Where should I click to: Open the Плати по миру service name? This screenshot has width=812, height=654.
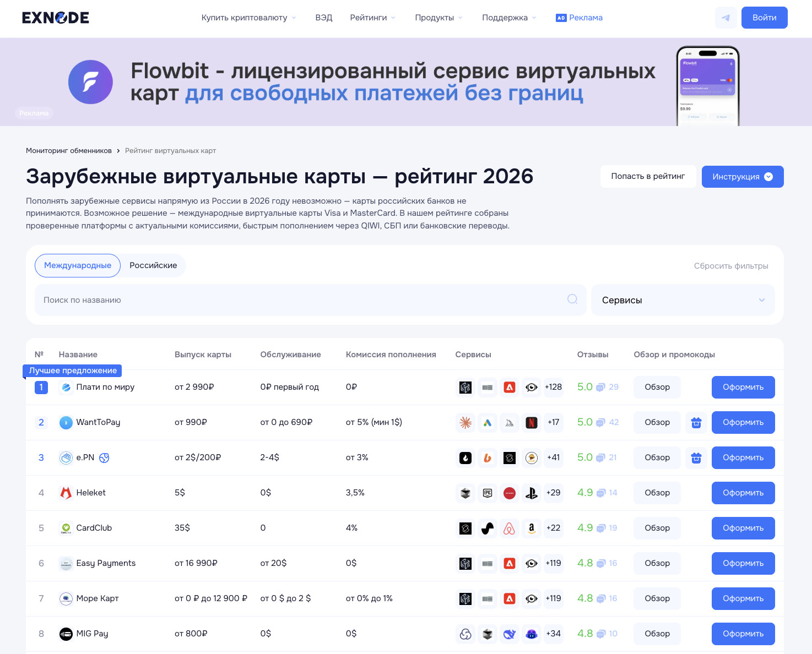[x=105, y=387]
